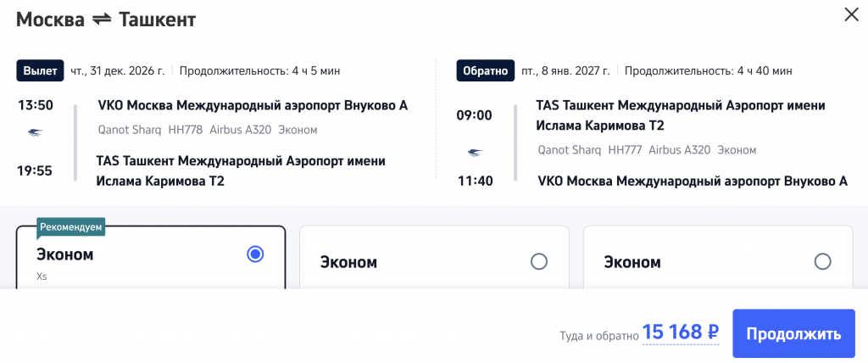Click the "Вылет" departure badge

(x=40, y=70)
